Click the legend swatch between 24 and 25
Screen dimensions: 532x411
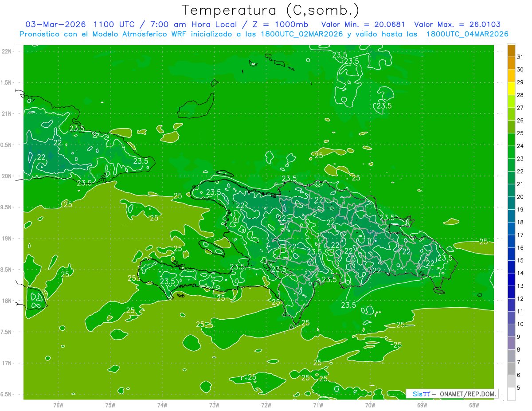coord(511,140)
